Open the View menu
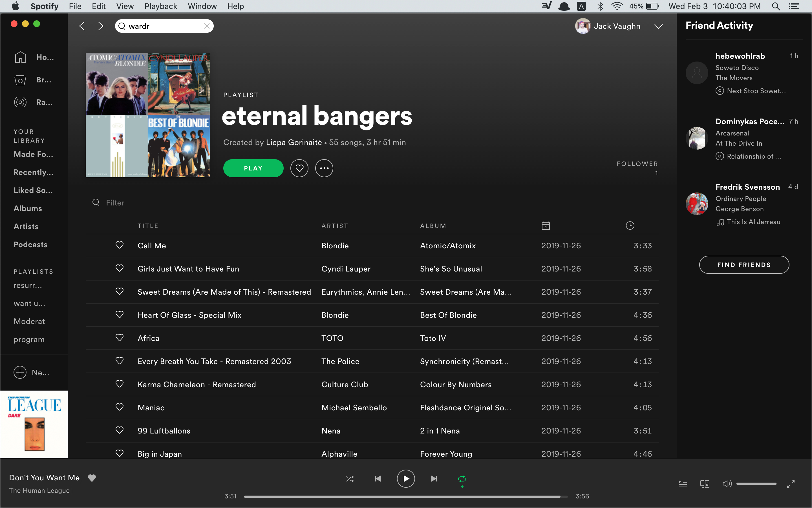Screen dimensions: 812x508 (x=125, y=6)
